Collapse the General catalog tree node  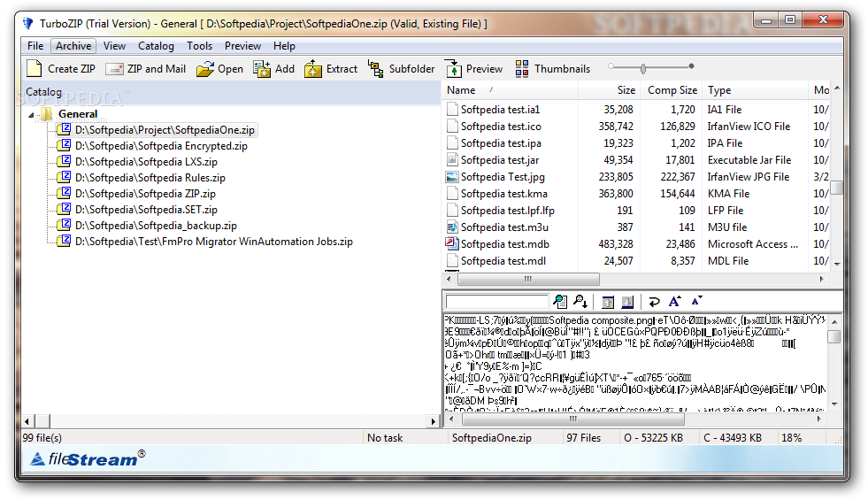click(31, 115)
